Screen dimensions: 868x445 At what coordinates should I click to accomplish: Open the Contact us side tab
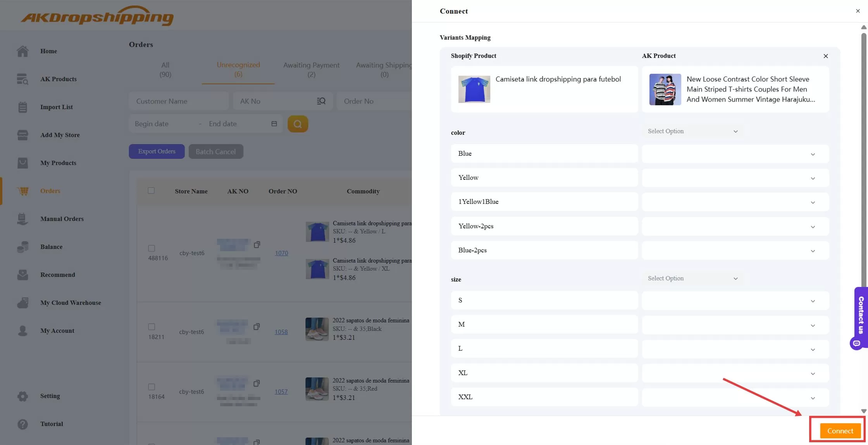[x=859, y=318]
